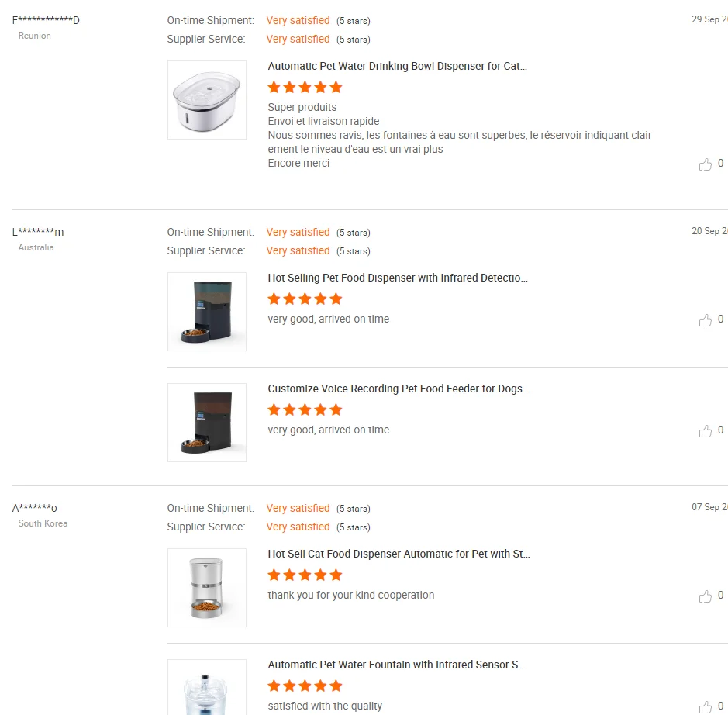Image resolution: width=728 pixels, height=715 pixels.
Task: Open Customize Voice Recording Pet Food Feeder link
Action: click(399, 389)
